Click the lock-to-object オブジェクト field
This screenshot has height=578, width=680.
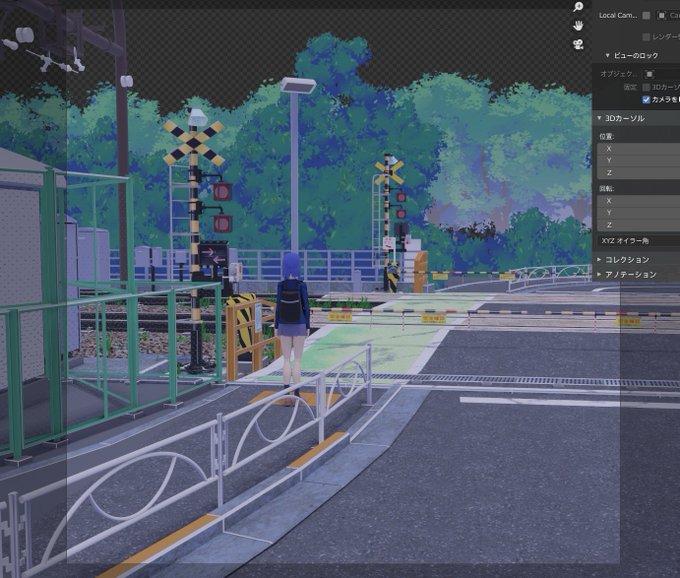click(663, 74)
